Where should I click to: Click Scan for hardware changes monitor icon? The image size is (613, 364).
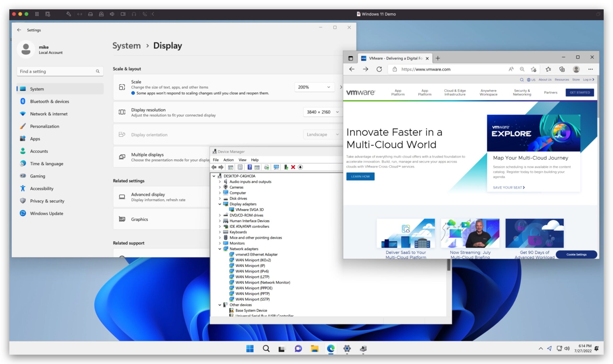coord(276,167)
